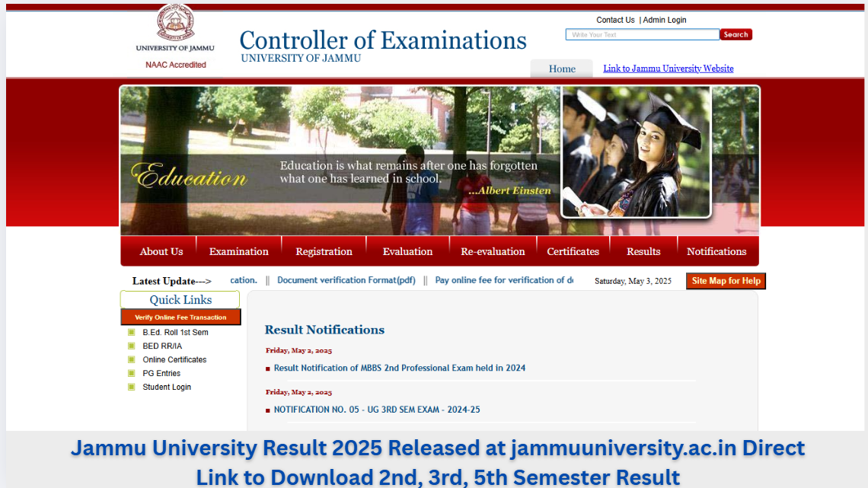
Task: Open Link to Jammu University Website
Action: 669,69
